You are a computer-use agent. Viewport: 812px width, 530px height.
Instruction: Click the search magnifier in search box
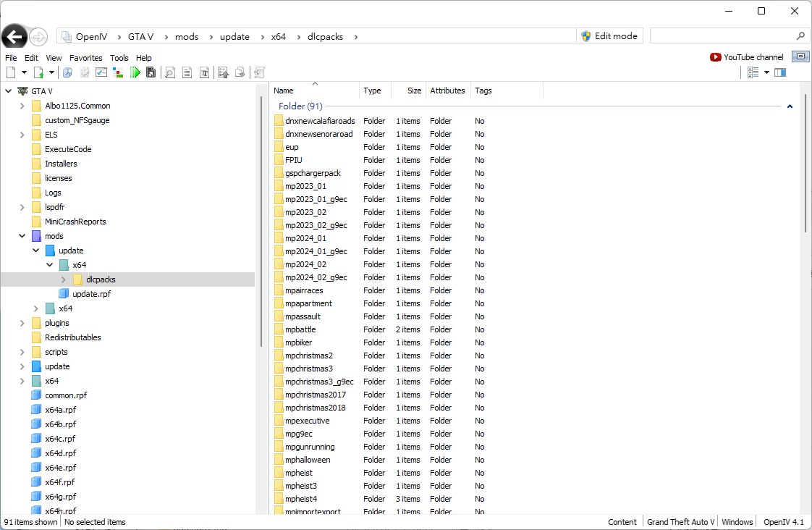point(800,36)
